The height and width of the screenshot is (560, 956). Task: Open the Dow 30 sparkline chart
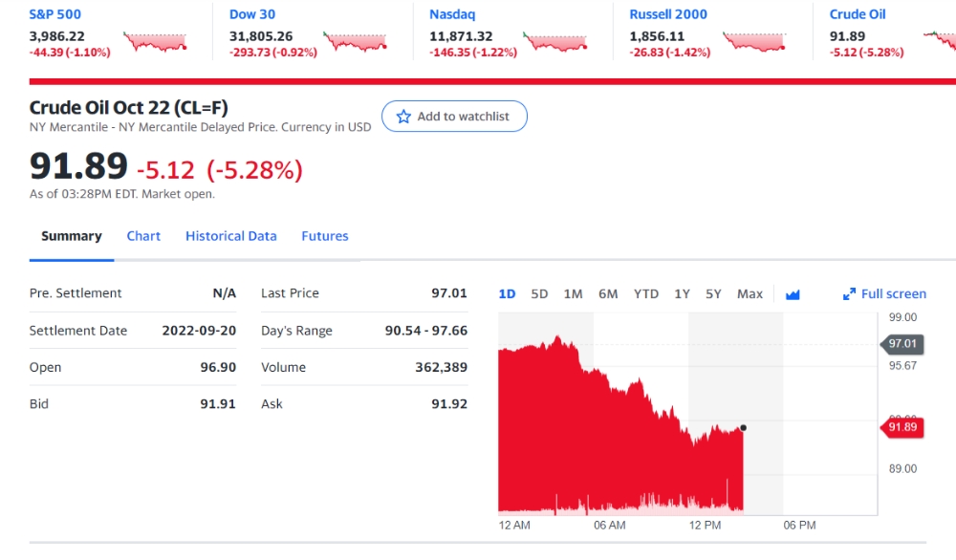pyautogui.click(x=356, y=42)
